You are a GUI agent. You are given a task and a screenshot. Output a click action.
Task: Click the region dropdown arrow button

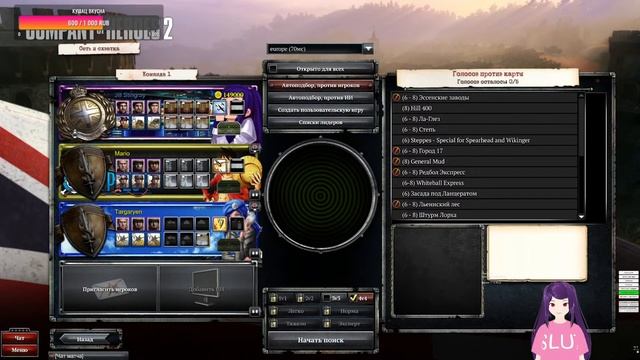point(368,49)
